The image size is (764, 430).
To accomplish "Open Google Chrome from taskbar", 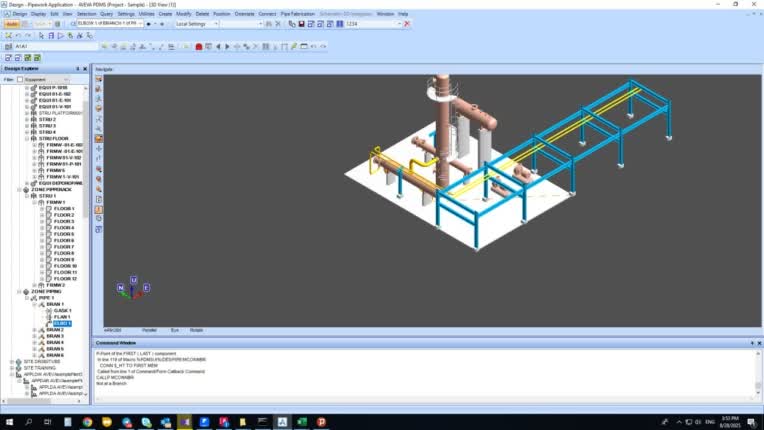I will [87, 422].
